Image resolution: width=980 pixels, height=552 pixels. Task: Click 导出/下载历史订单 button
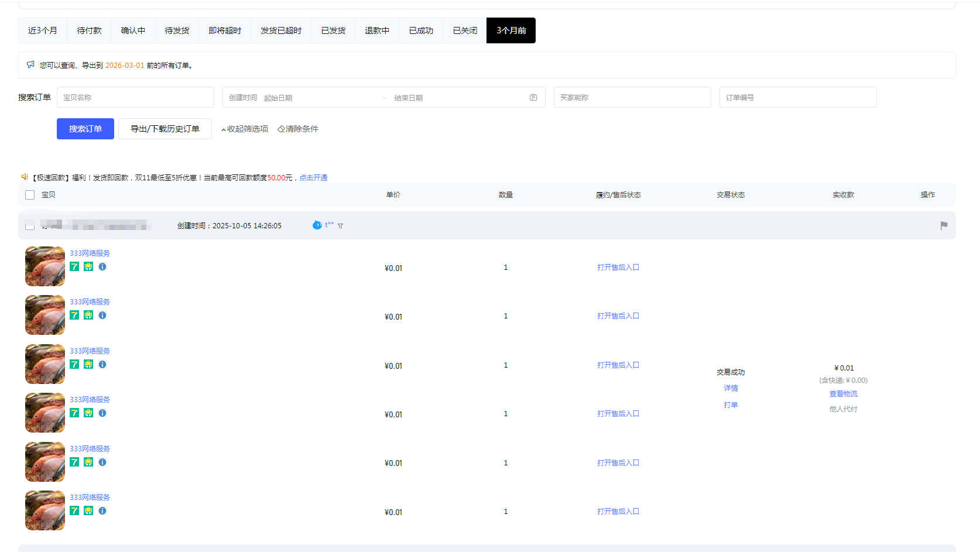point(165,129)
